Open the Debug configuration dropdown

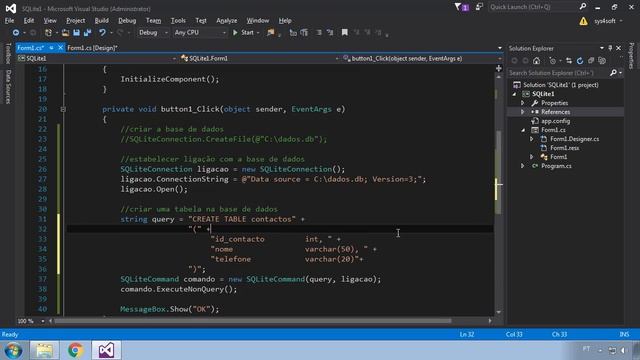(x=152, y=32)
